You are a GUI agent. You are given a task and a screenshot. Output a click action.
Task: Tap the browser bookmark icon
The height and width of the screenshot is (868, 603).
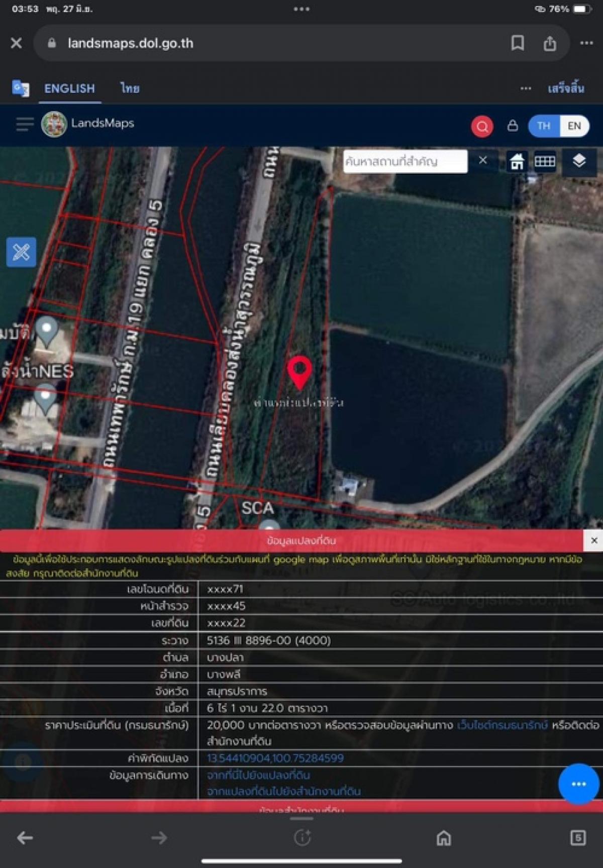517,43
